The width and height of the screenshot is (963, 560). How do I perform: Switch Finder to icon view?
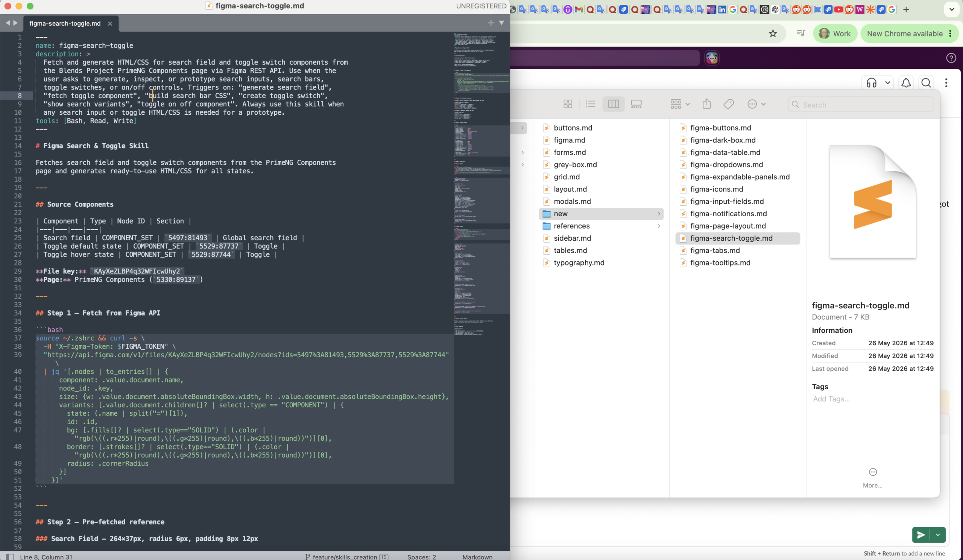pos(568,104)
